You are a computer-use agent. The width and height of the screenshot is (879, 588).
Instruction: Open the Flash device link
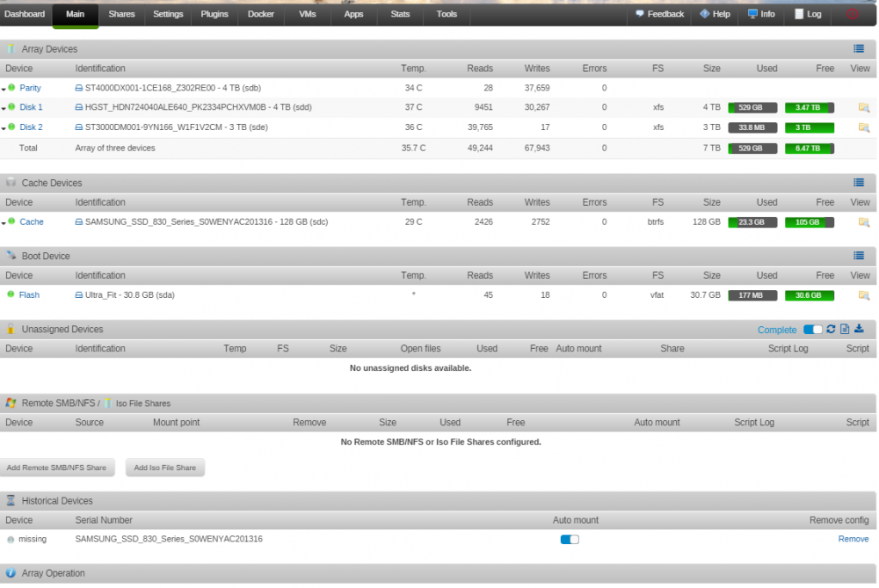29,294
